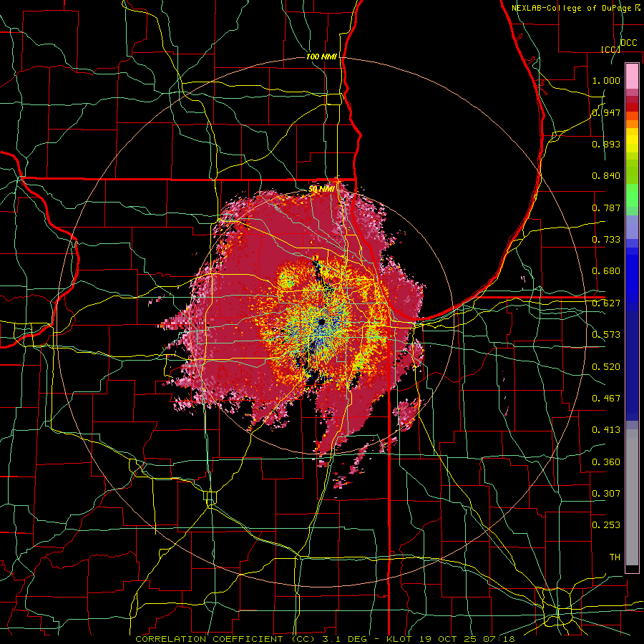
Task: Select the 0.733 value on the color scale
Action: click(x=606, y=240)
